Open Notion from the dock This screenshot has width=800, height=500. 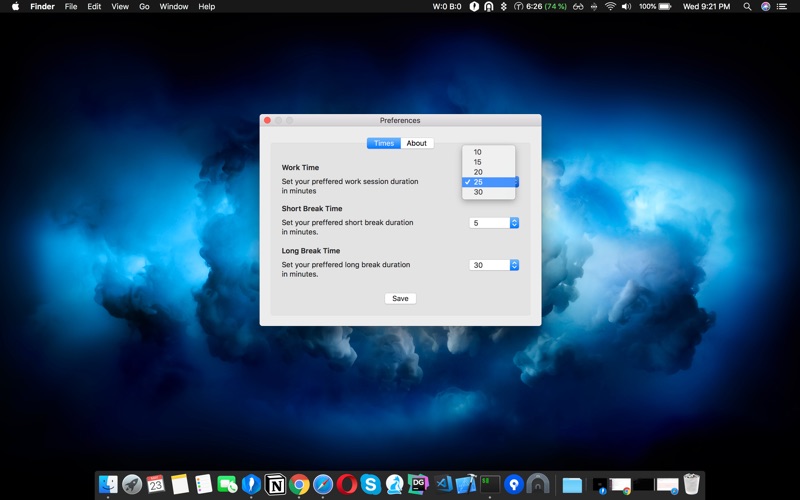tap(275, 485)
